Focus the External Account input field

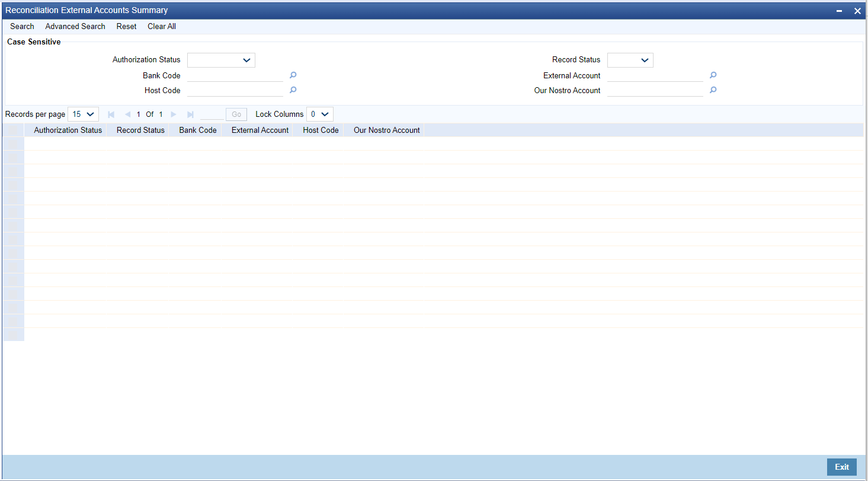point(655,75)
